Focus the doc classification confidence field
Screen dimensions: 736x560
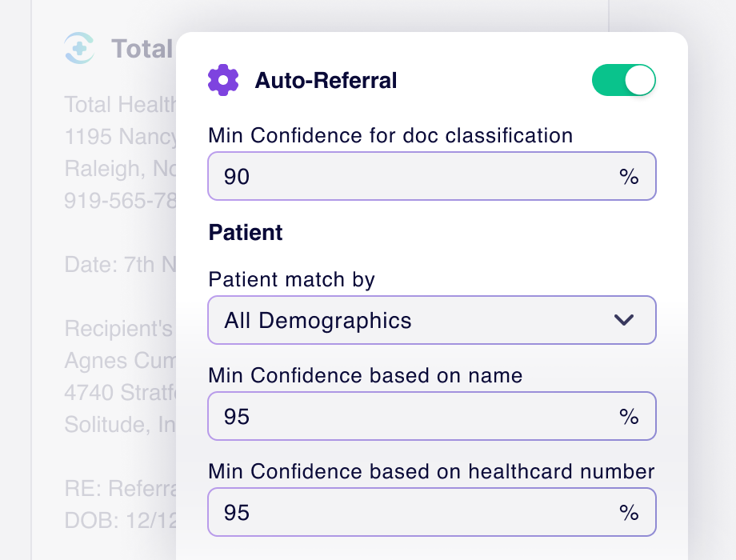coord(432,176)
